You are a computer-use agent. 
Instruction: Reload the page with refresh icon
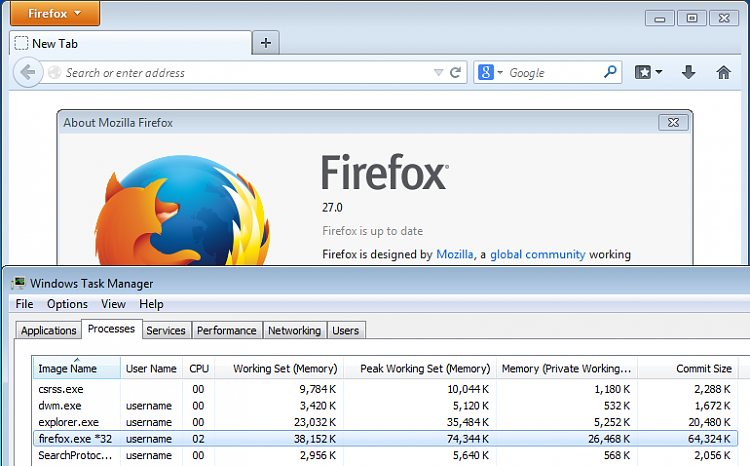point(456,73)
